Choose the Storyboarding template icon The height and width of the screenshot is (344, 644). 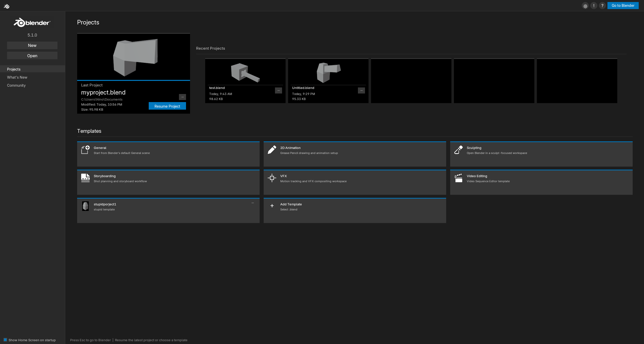[x=85, y=178]
